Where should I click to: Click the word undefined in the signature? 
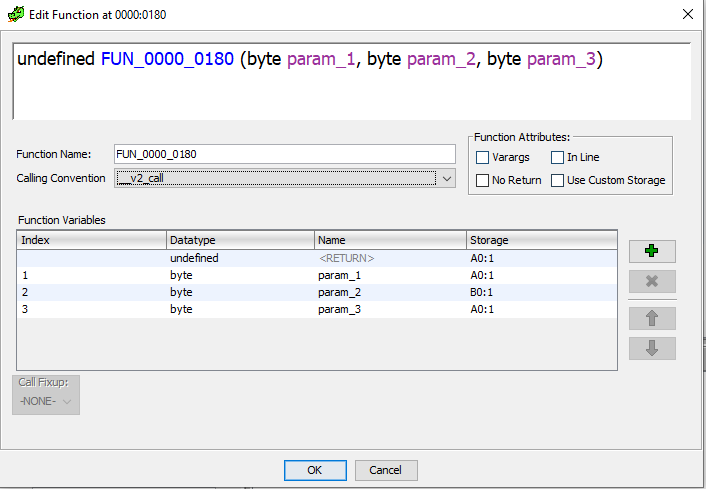56,59
